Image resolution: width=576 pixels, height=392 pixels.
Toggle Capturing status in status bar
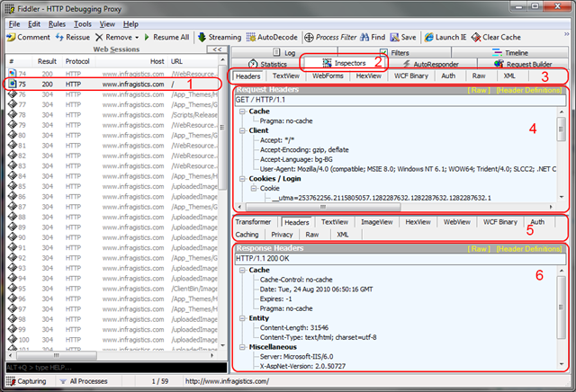[26, 381]
